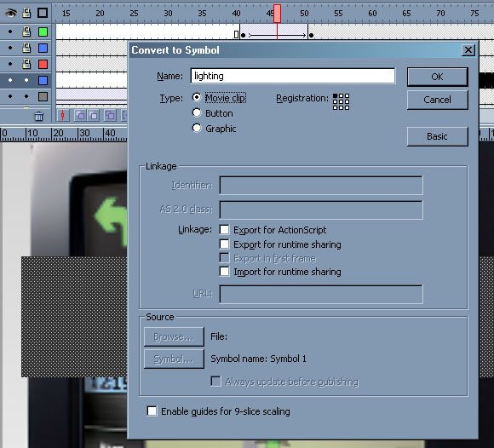Unlock the green layer's padlock

pyautogui.click(x=26, y=32)
